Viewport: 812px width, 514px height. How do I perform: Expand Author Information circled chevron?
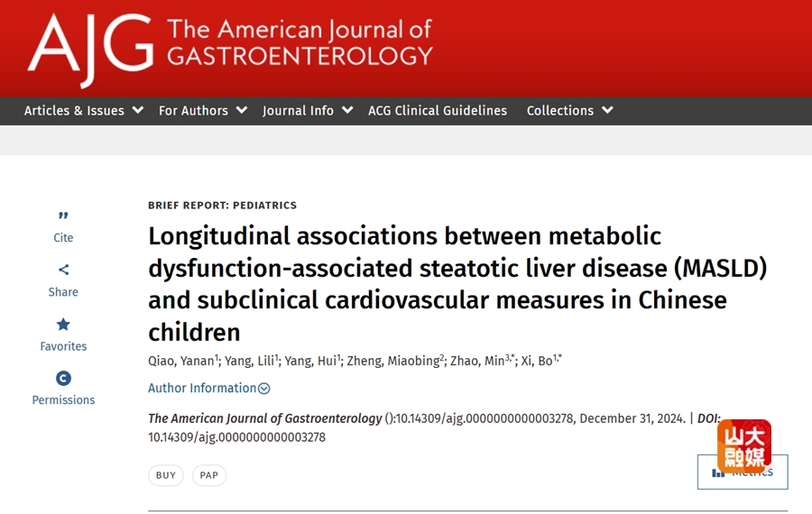click(x=264, y=389)
